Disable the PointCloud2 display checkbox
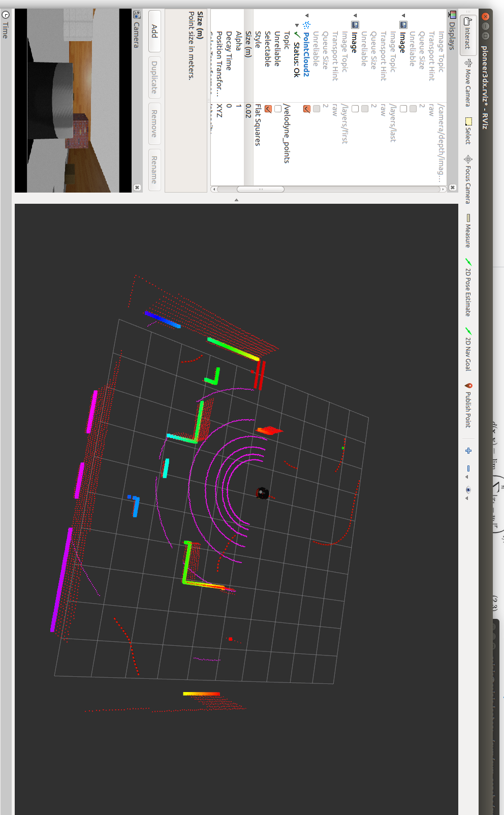Viewport: 504px width, 815px height. 306,109
